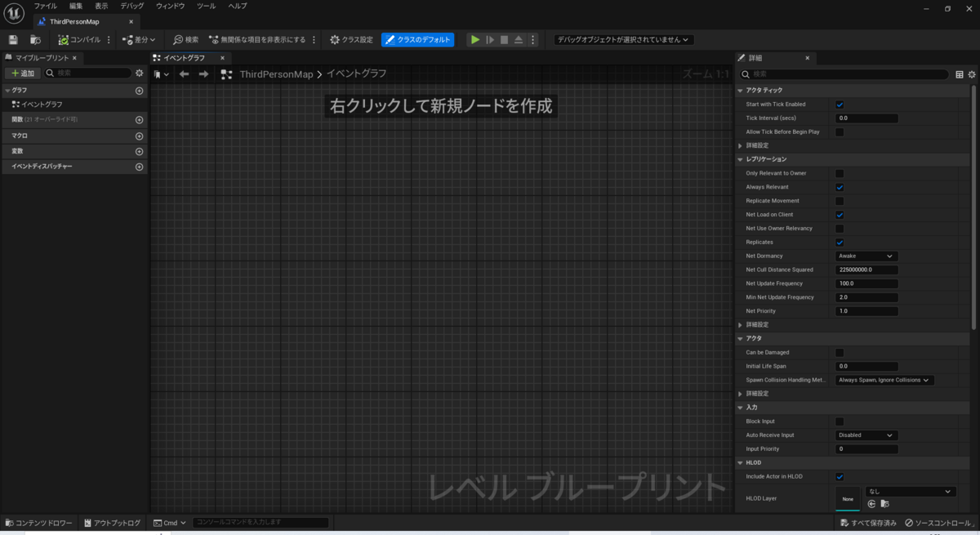Toggle Start with Tick Enabled checkbox
The height and width of the screenshot is (535, 980).
(840, 105)
